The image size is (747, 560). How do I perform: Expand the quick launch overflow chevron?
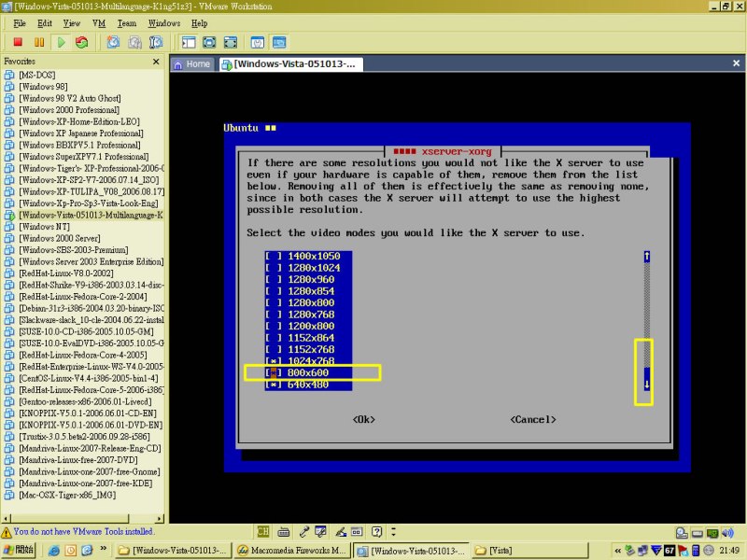(103, 549)
